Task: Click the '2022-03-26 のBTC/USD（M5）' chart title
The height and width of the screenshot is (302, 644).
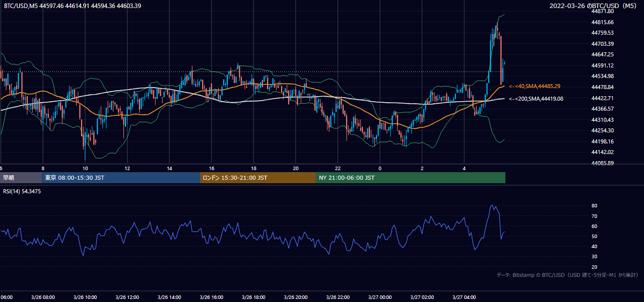Action: point(593,6)
